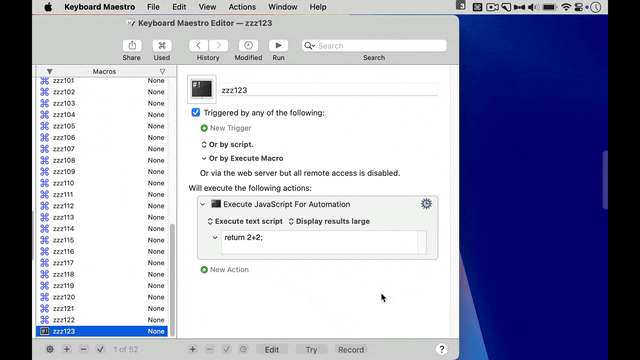Click the Try button
Image resolution: width=640 pixels, height=360 pixels.
pos(311,350)
